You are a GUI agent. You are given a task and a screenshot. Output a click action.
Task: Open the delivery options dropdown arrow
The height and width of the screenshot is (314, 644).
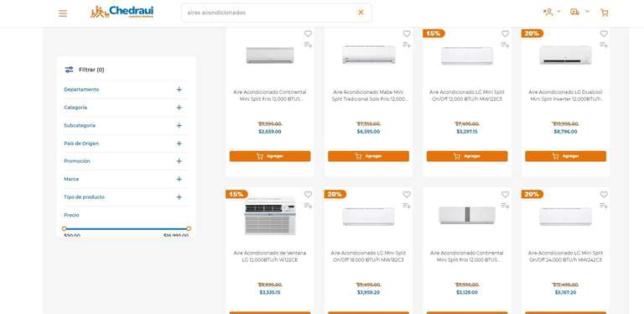[x=587, y=12]
